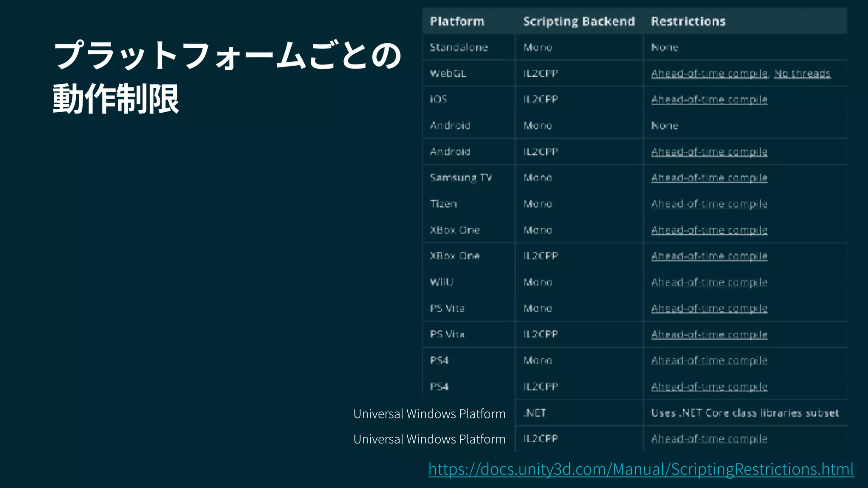Select the 'WiiU' platform cell
The height and width of the screenshot is (488, 868).
click(442, 283)
